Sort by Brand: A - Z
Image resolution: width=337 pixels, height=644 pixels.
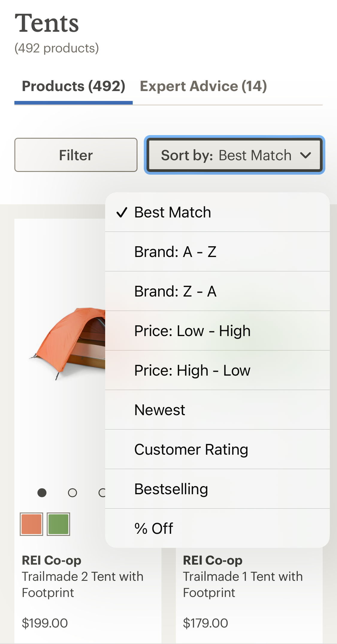point(175,252)
